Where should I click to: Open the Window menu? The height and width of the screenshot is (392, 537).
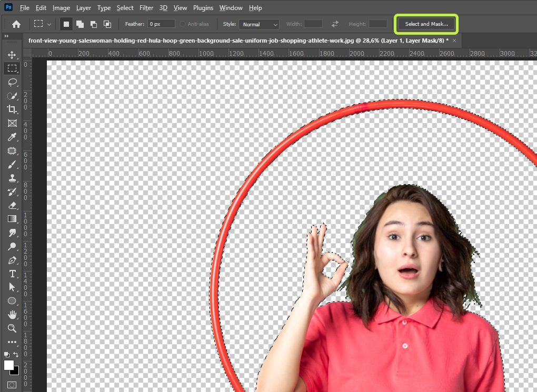[231, 7]
